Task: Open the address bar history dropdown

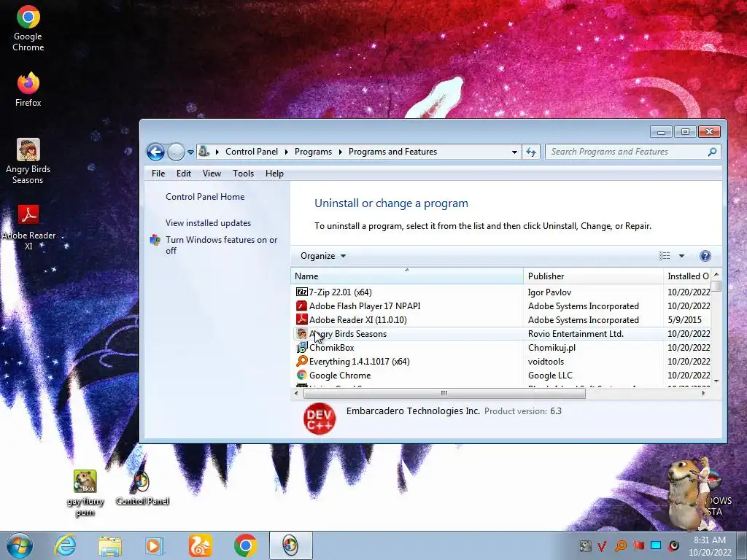Action: click(x=514, y=152)
